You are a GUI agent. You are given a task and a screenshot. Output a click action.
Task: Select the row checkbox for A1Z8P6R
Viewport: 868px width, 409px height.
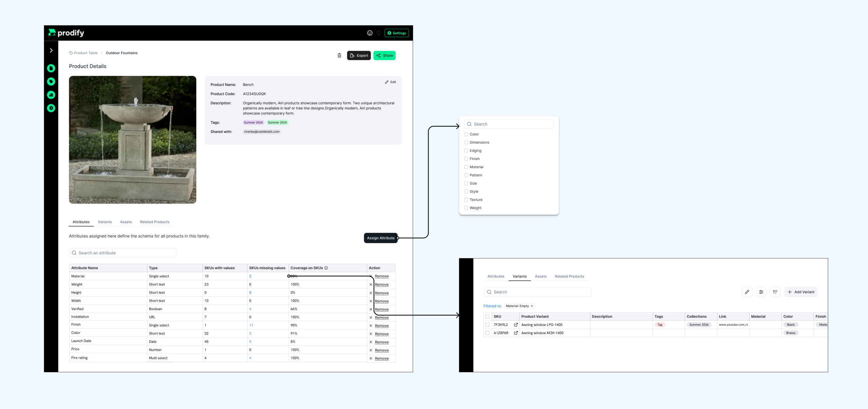point(487,333)
